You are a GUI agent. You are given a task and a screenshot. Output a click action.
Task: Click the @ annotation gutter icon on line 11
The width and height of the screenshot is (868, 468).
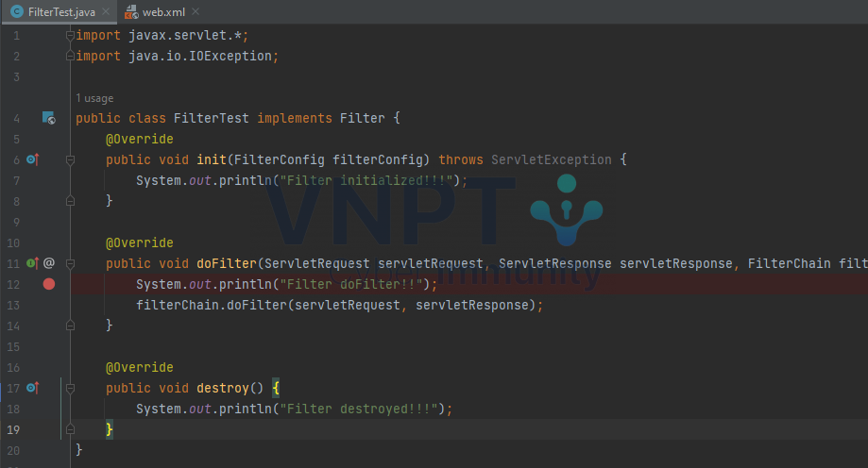(49, 264)
